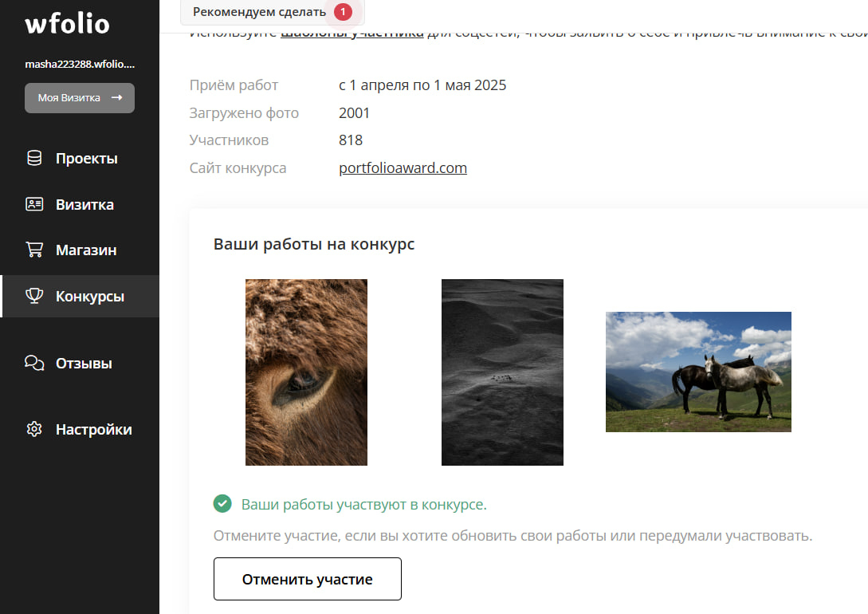Viewport: 868px width, 614px height.
Task: Click the Ваши работы участвуют в конкурсе text
Action: (363, 505)
